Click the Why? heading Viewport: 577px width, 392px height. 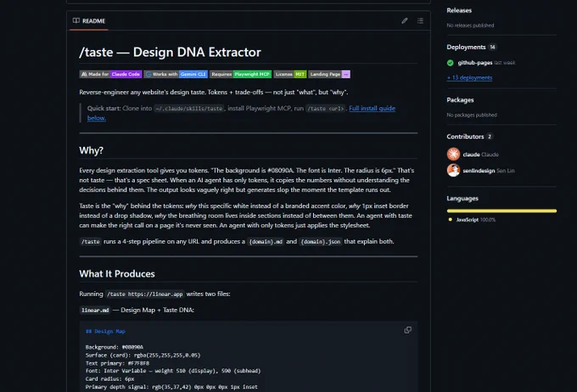92,150
